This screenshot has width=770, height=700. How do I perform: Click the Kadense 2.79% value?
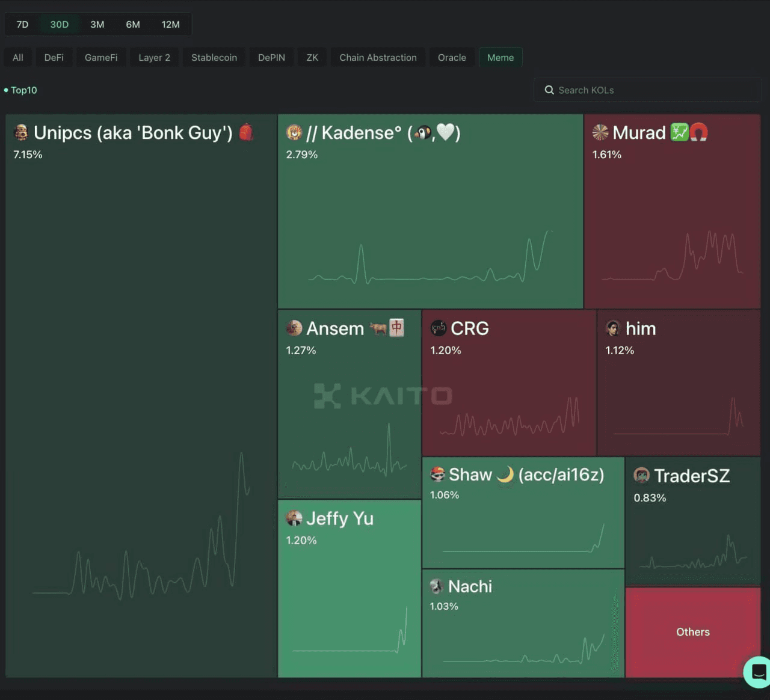click(302, 155)
